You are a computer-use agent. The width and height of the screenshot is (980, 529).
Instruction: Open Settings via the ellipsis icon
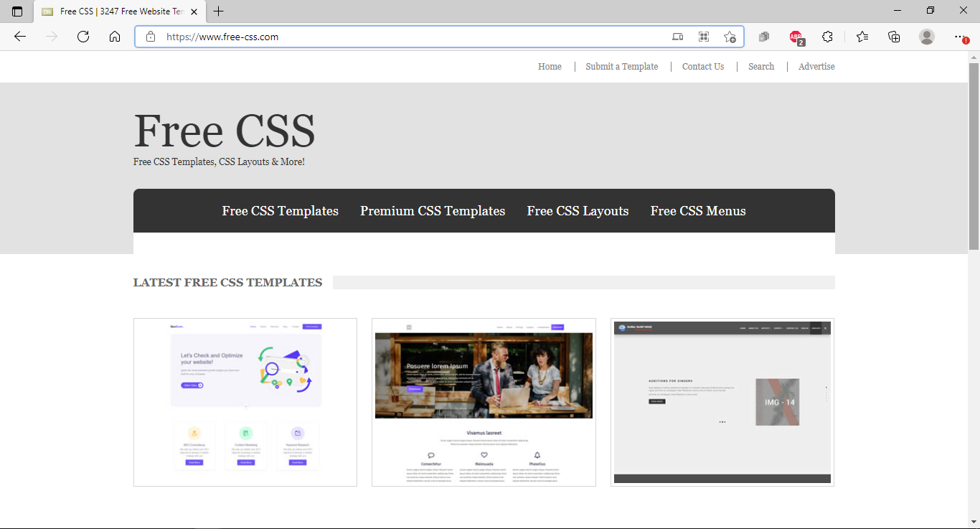click(959, 37)
